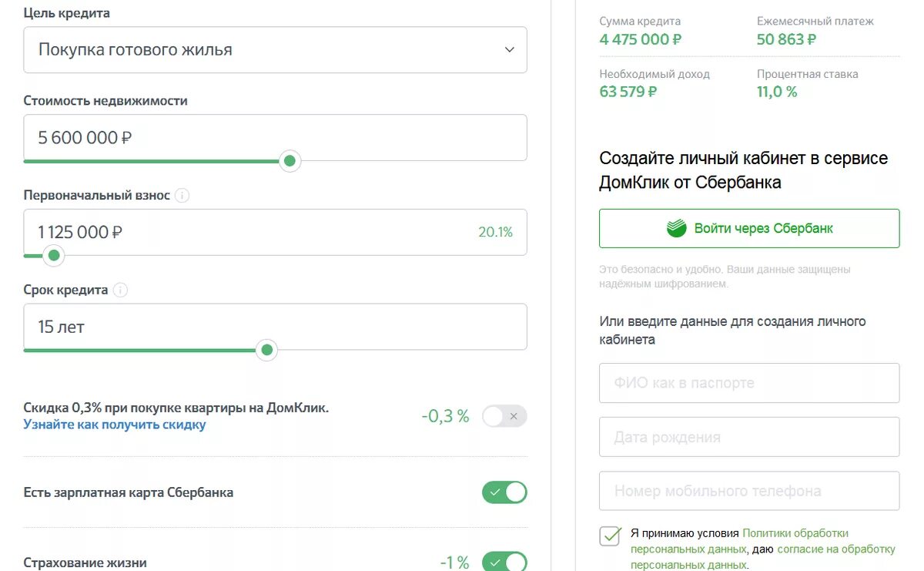Select Номер мобильного телефона field
Image resolution: width=924 pixels, height=571 pixels.
(x=748, y=491)
